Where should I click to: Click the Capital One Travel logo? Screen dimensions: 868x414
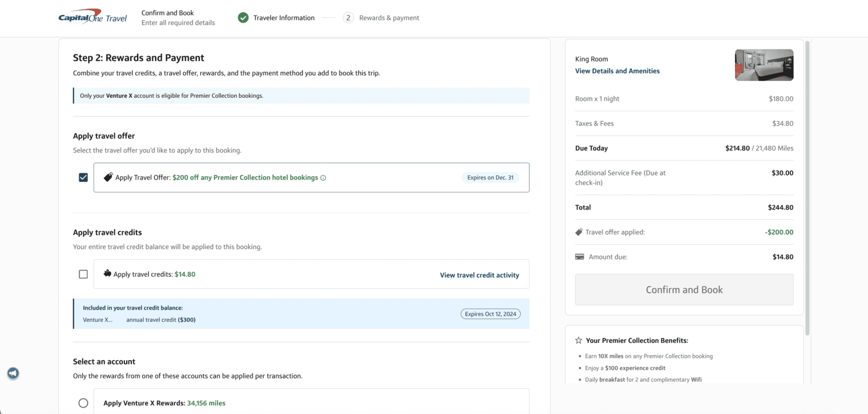93,18
